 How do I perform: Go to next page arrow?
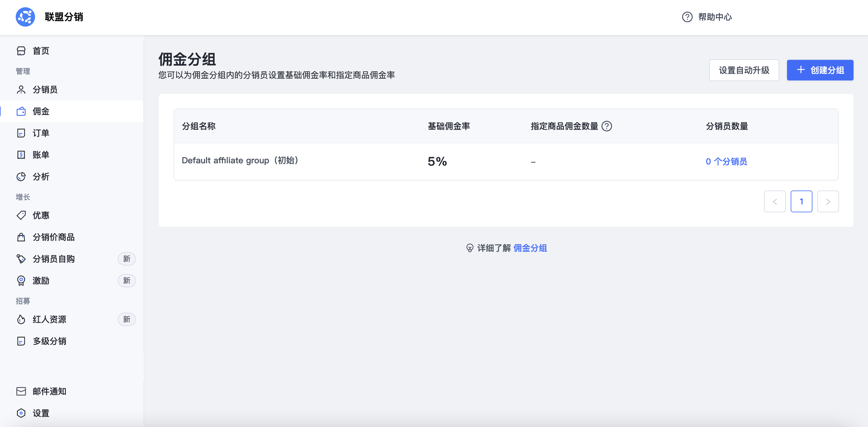point(828,202)
